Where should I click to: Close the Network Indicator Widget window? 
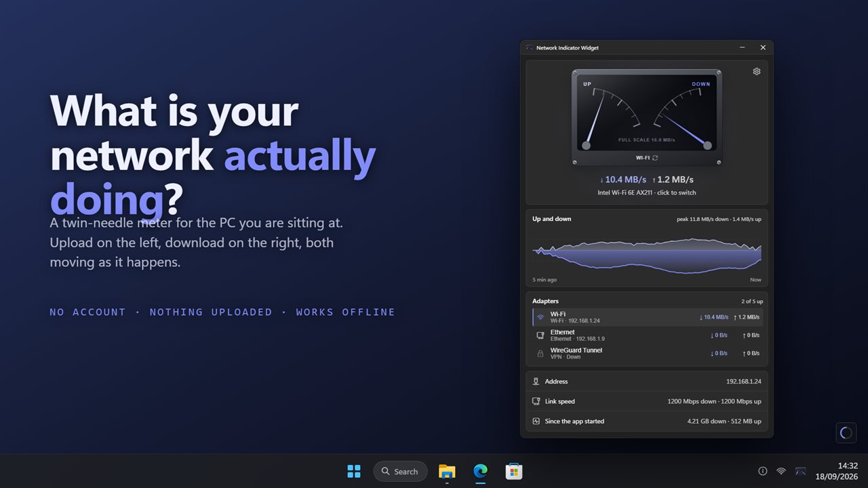coord(763,47)
